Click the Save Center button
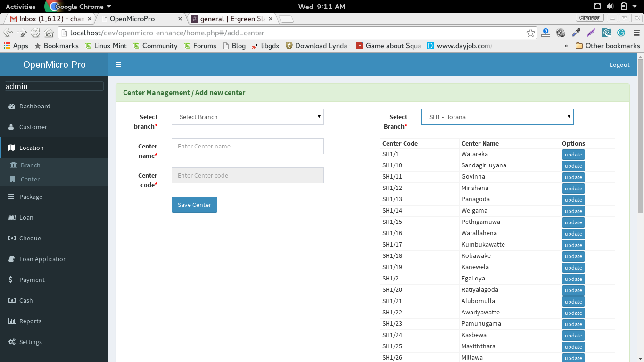 tap(194, 205)
